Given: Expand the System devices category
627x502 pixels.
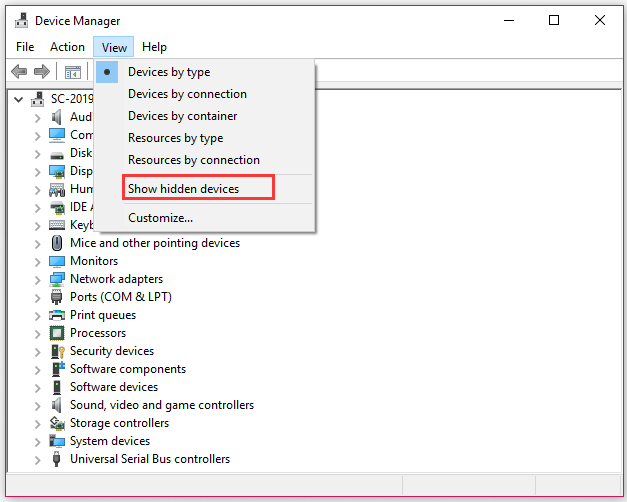Looking at the screenshot, I should (x=38, y=442).
